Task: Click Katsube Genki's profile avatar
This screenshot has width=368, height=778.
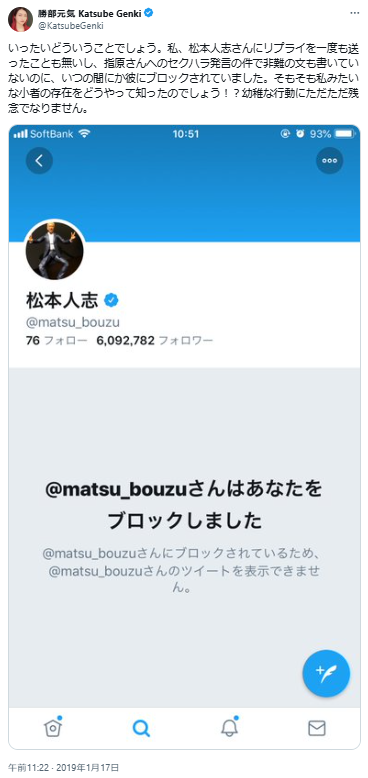Action: (x=20, y=19)
